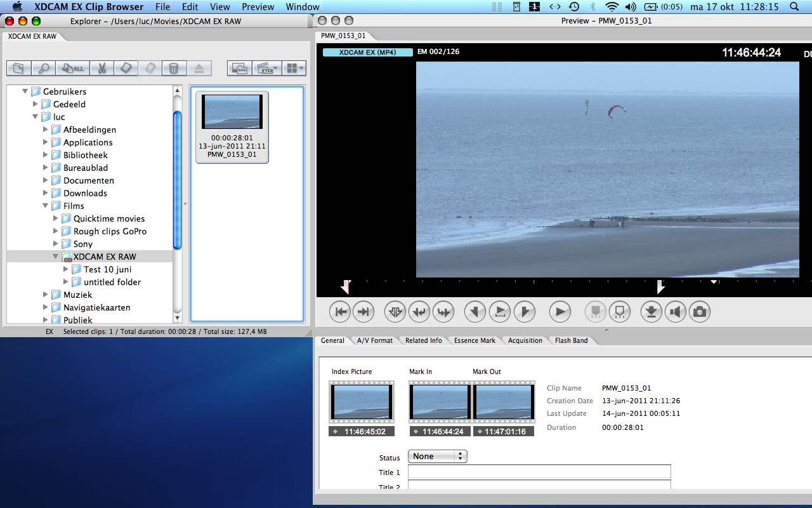Open the Window menu
This screenshot has height=508, width=812.
pyautogui.click(x=303, y=7)
